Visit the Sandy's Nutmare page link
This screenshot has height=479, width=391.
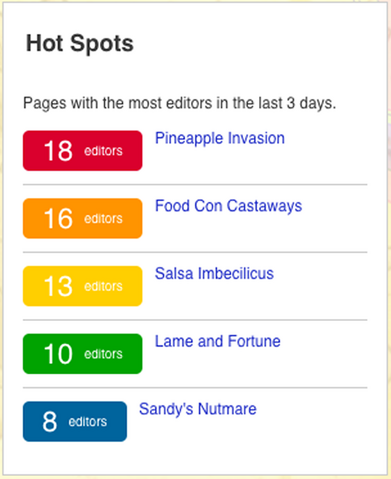coord(198,409)
